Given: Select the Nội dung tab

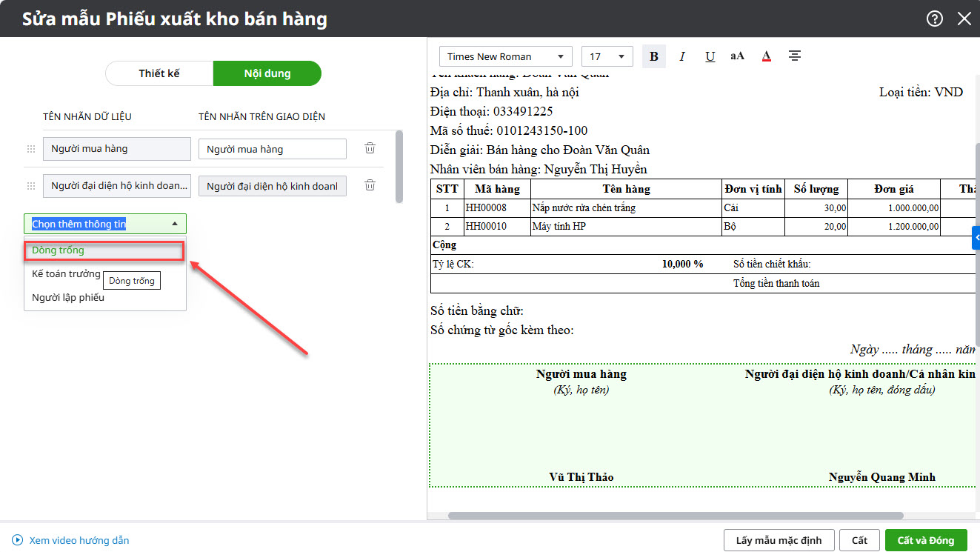Looking at the screenshot, I should (267, 73).
